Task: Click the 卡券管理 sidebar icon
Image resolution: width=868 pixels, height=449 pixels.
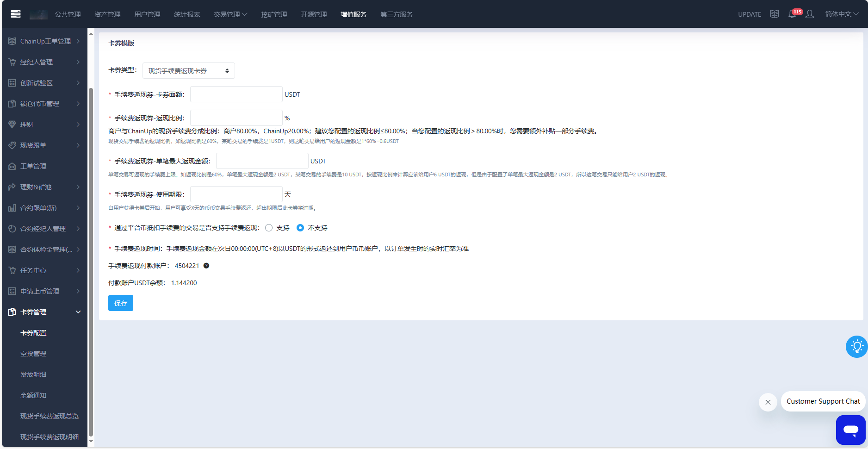Action: (x=12, y=312)
